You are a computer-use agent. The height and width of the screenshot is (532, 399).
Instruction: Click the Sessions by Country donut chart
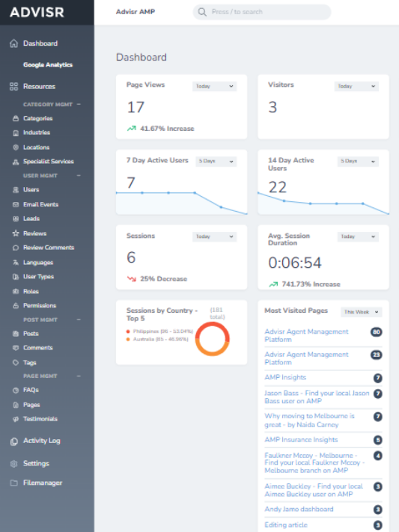coord(213,339)
